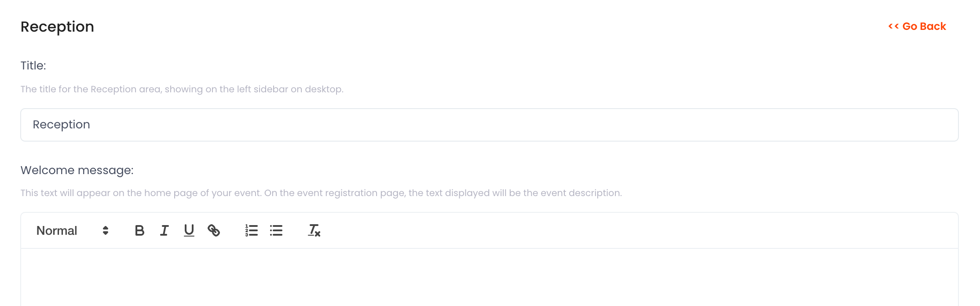Click the Welcome message: label
The image size is (980, 306).
coord(77,170)
